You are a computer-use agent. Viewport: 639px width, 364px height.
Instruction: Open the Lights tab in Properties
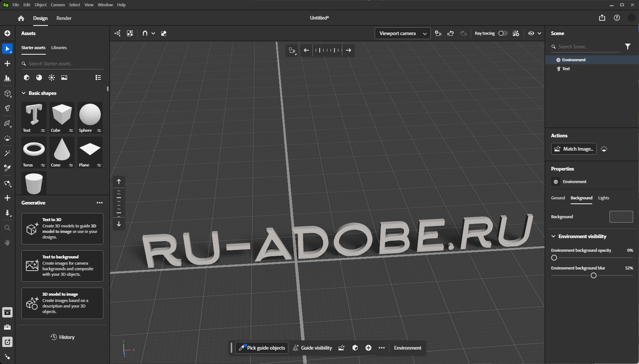(x=604, y=198)
